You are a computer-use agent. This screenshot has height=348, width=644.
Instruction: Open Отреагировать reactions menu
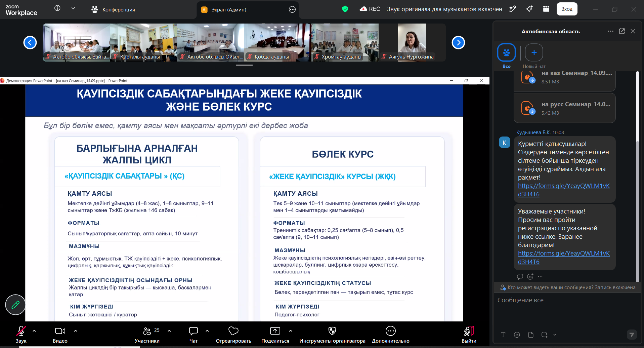click(x=233, y=334)
